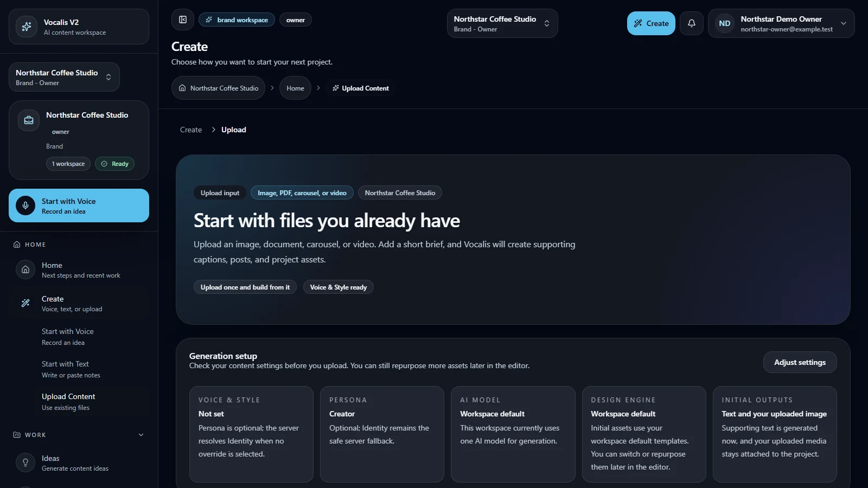
Task: Click the 1 workspace badge
Action: (x=68, y=164)
